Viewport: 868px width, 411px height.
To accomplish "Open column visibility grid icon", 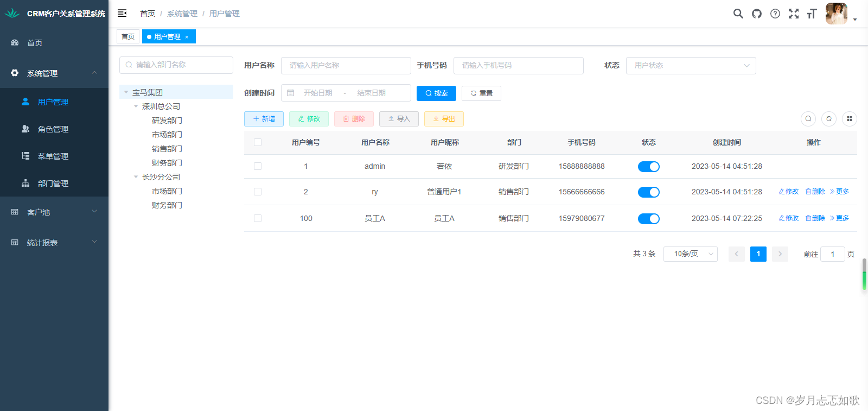I will click(x=850, y=119).
